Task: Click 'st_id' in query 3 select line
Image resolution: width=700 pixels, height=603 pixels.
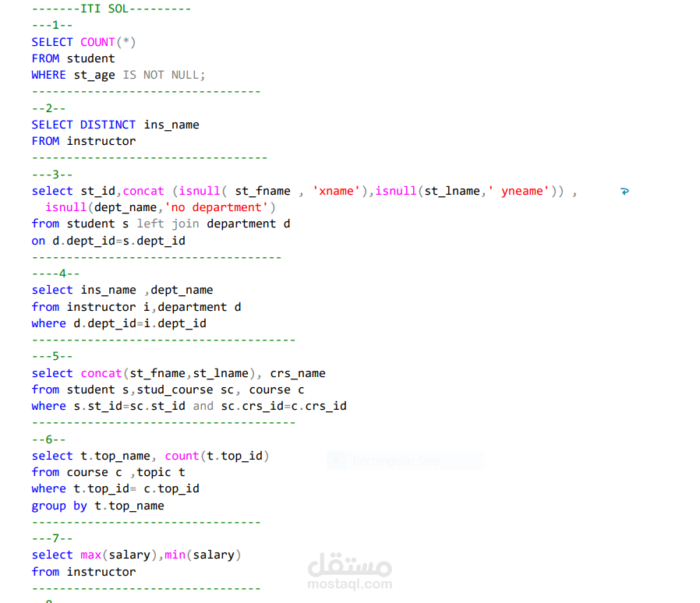Action: pyautogui.click(x=98, y=191)
